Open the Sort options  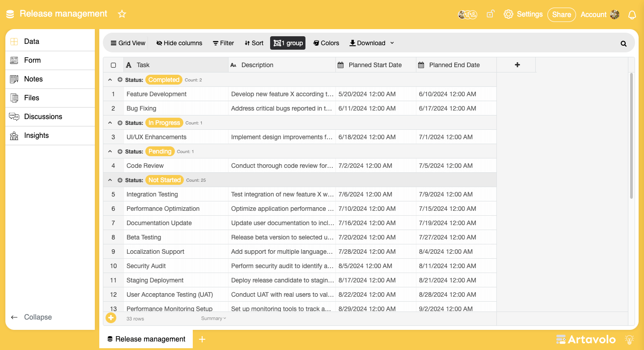click(254, 43)
